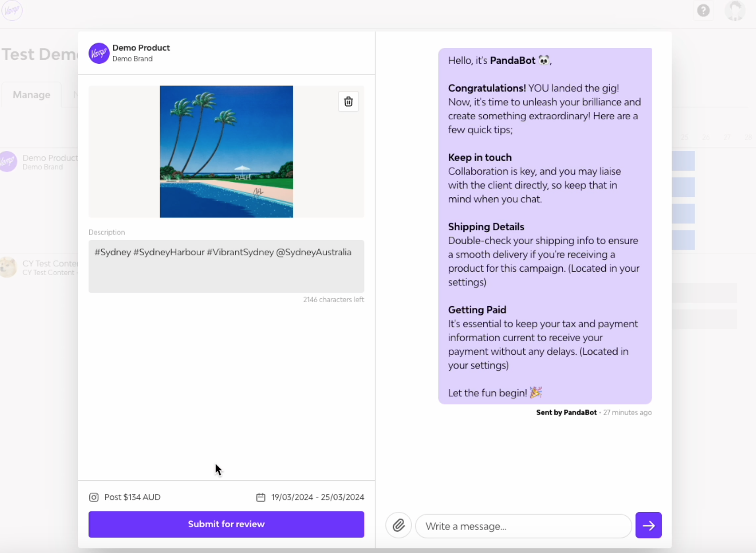This screenshot has height=553, width=756.
Task: Click the paperclip attachment icon
Action: pos(398,525)
